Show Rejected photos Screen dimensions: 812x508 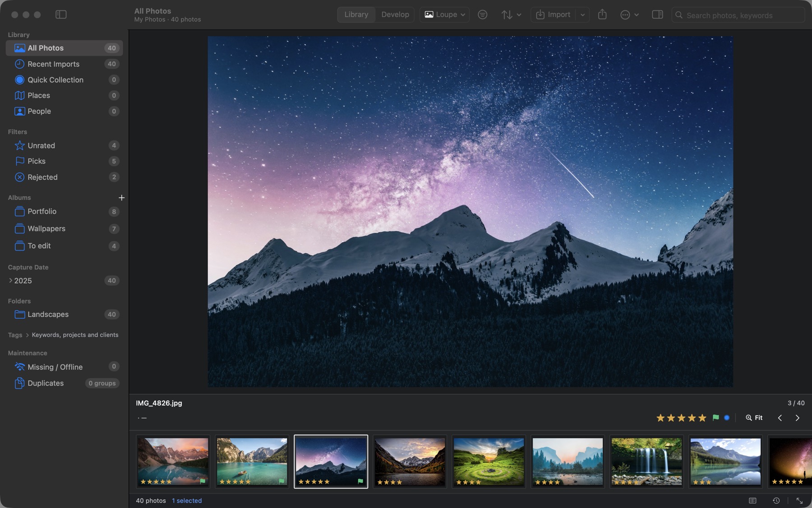pyautogui.click(x=64, y=177)
